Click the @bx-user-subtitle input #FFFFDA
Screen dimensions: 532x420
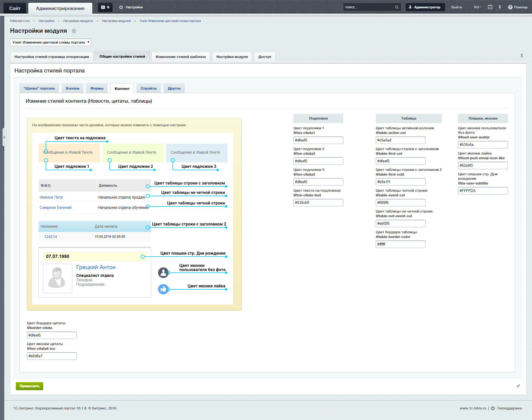[x=483, y=191]
